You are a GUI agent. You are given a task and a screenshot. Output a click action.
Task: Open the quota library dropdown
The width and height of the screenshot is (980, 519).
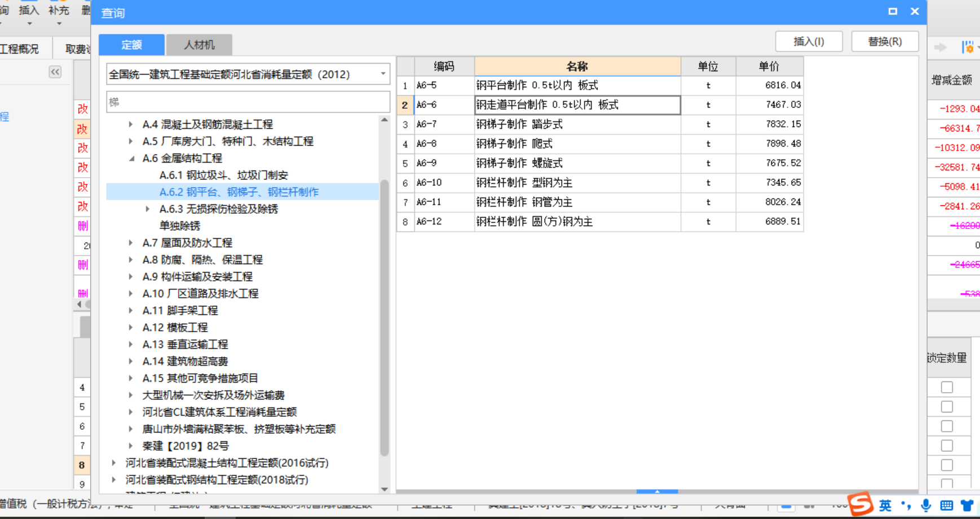coord(383,74)
